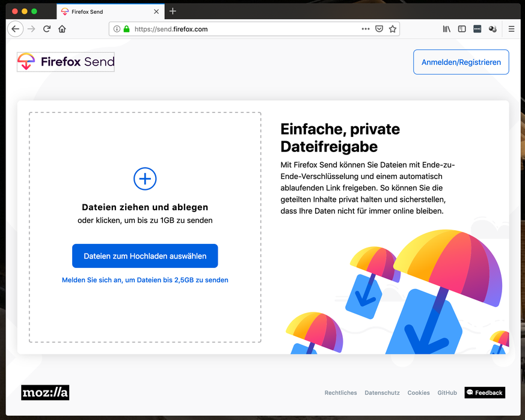Open a new tab with plus button
The width and height of the screenshot is (525, 420).
pyautogui.click(x=173, y=11)
